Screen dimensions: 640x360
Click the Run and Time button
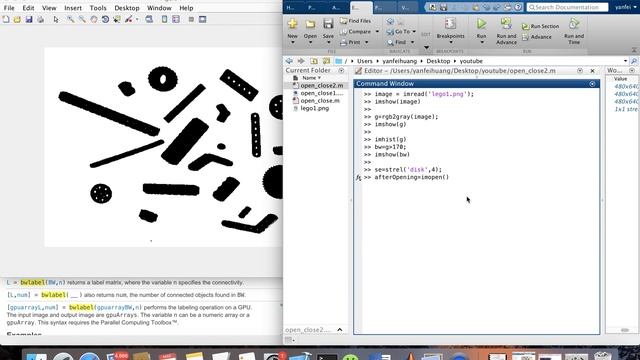pos(574,31)
